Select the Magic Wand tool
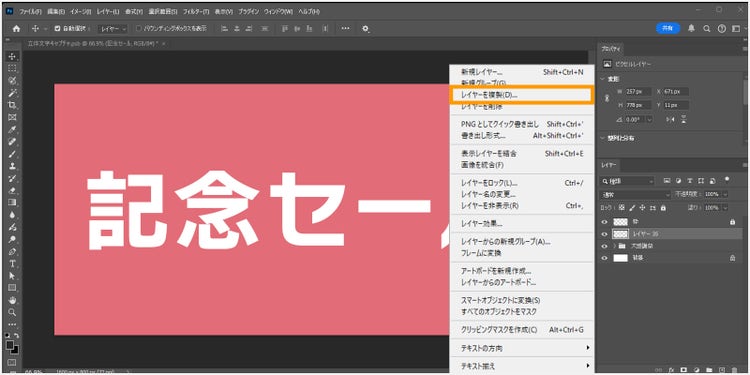 [12, 92]
